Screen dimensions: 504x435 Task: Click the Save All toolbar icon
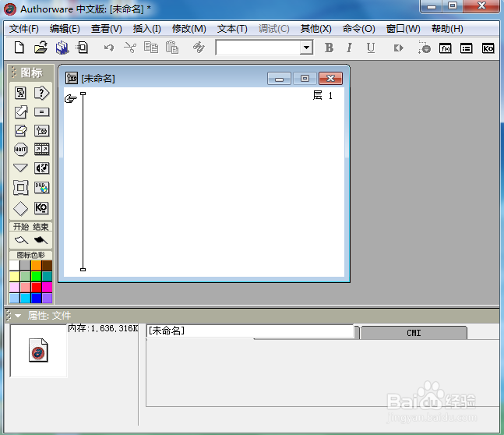(x=62, y=48)
